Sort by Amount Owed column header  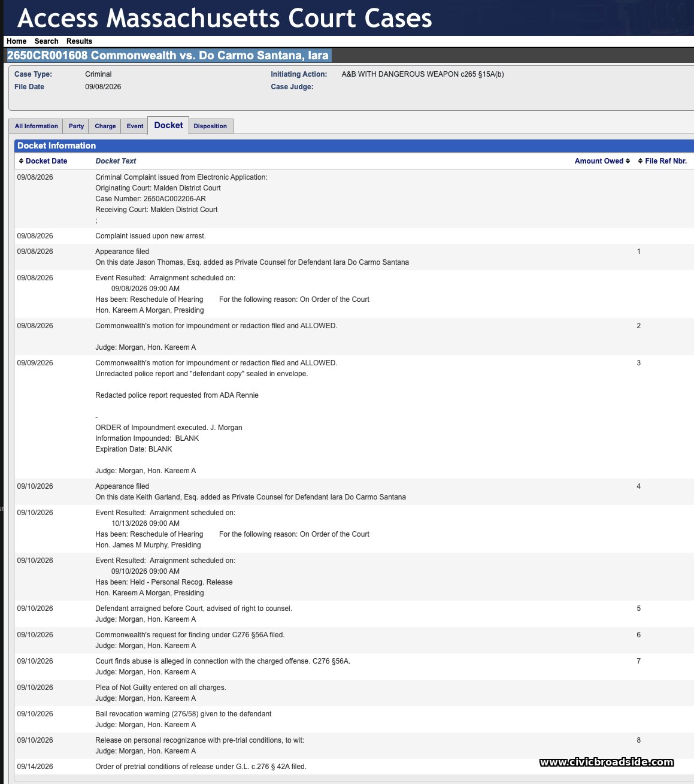[x=599, y=161]
